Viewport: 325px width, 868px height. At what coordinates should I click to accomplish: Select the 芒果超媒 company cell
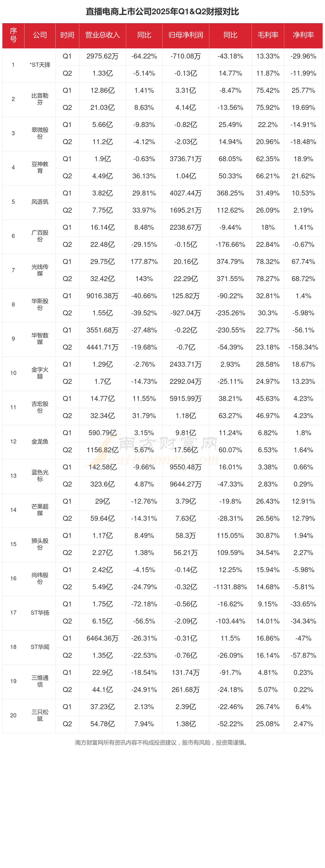(40, 510)
